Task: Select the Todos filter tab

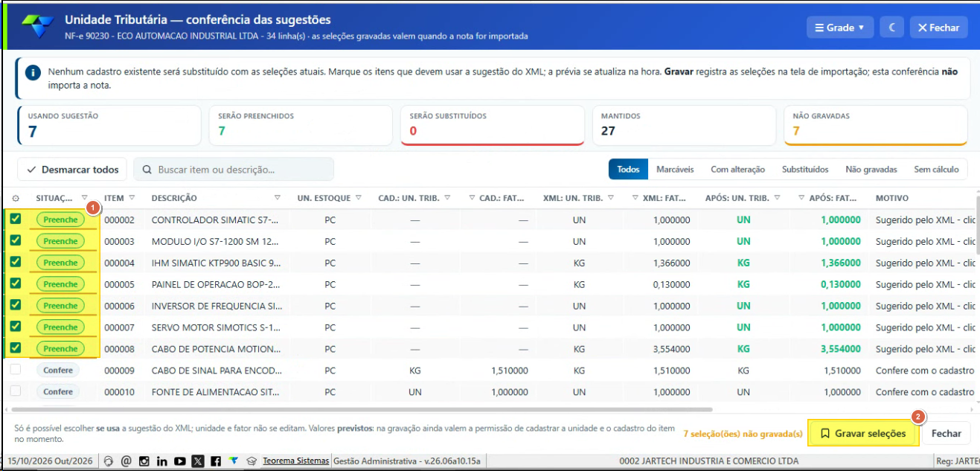Action: (628, 170)
